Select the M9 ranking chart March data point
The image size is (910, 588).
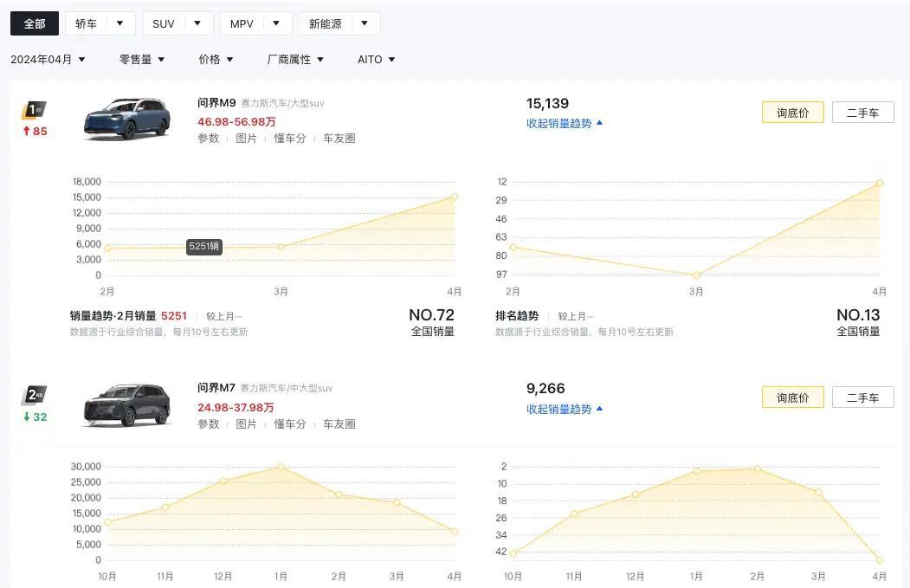(x=696, y=275)
